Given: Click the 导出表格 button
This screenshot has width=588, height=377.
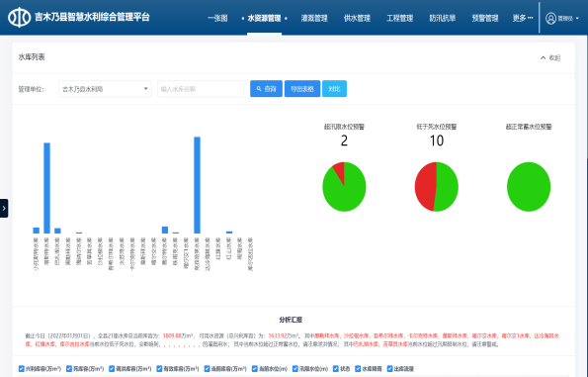Looking at the screenshot, I should point(302,89).
